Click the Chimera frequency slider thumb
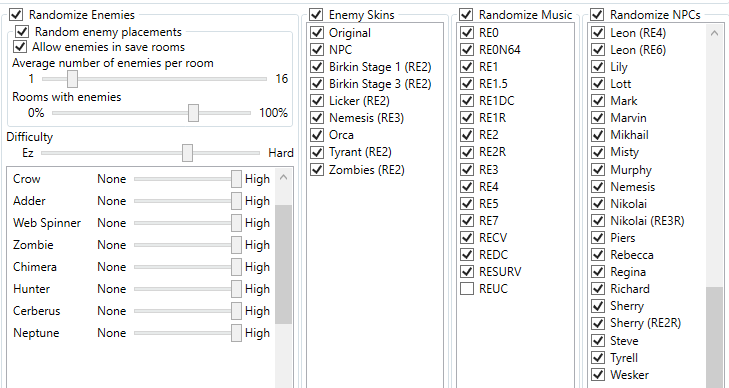Screen dimensions: 729x388 pyautogui.click(x=236, y=267)
